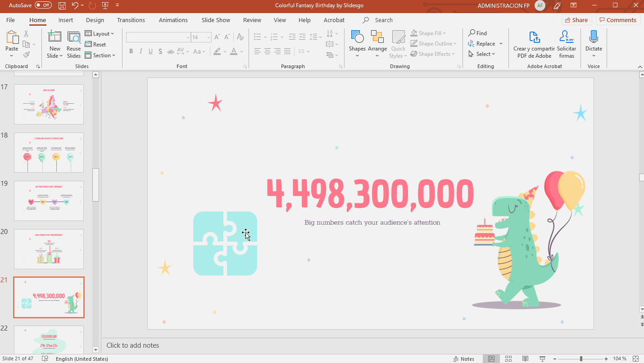Click the Format Painter brush icon
644x363 pixels.
[x=26, y=55]
